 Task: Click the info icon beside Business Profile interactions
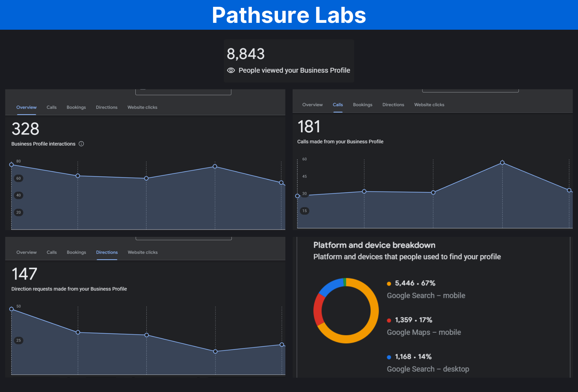81,144
